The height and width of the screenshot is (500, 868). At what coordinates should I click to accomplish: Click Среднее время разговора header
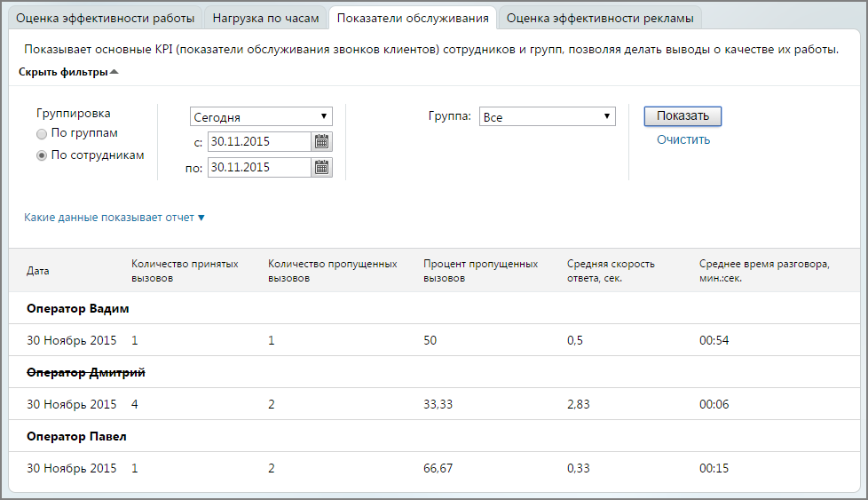[764, 271]
